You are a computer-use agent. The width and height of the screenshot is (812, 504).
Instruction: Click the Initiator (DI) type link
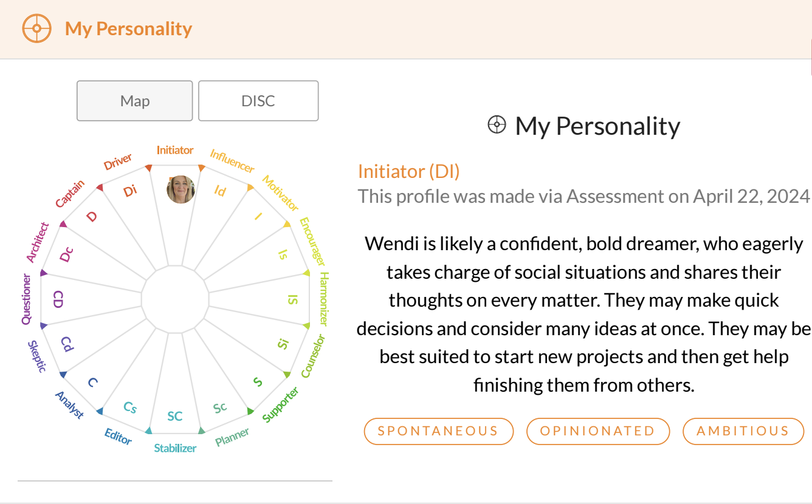(408, 171)
